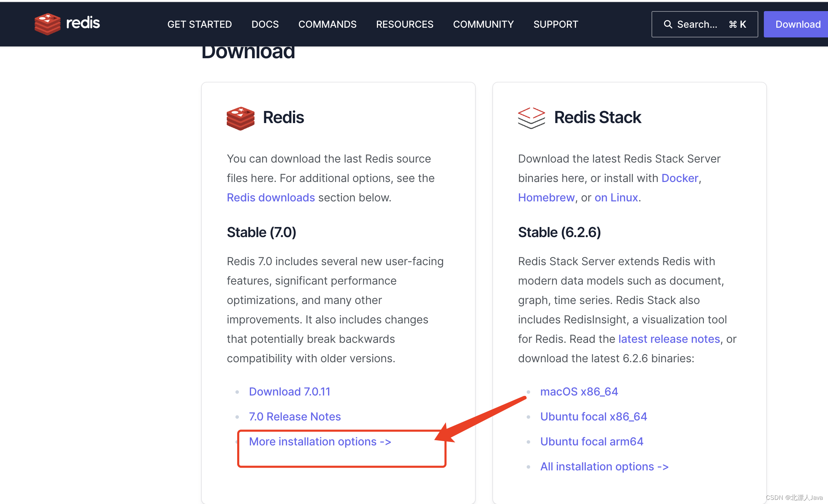The image size is (828, 504).
Task: Download Ubuntu focal arm64 binary
Action: [x=592, y=442]
